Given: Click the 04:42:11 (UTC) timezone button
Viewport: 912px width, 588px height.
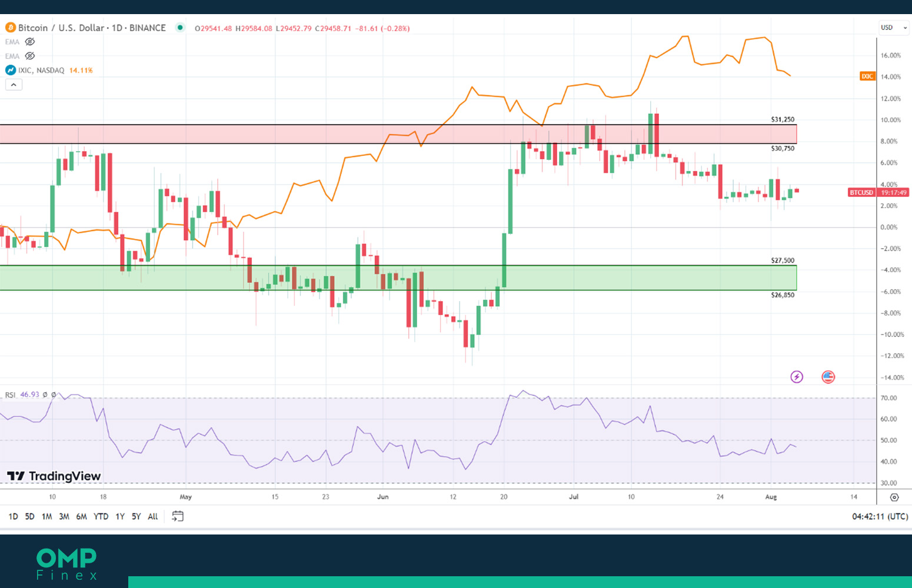Looking at the screenshot, I should pyautogui.click(x=880, y=517).
